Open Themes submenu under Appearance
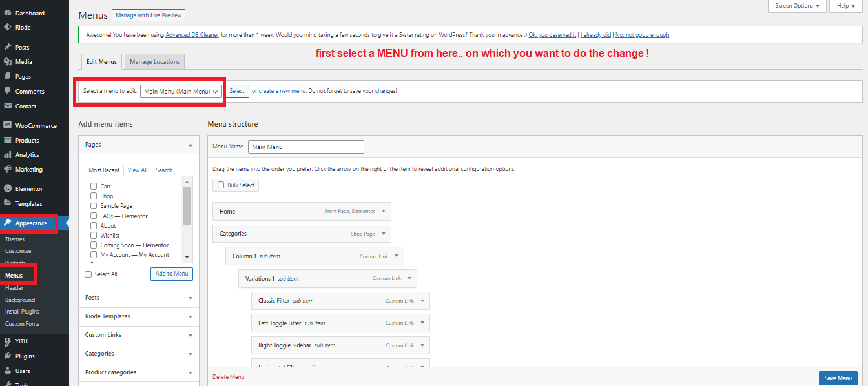 (x=15, y=239)
